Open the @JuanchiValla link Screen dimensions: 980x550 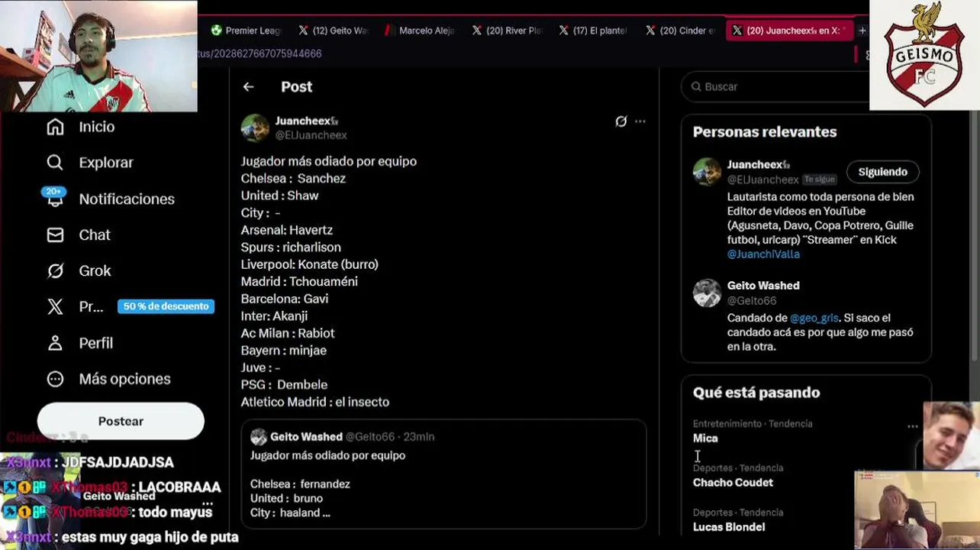(x=763, y=254)
